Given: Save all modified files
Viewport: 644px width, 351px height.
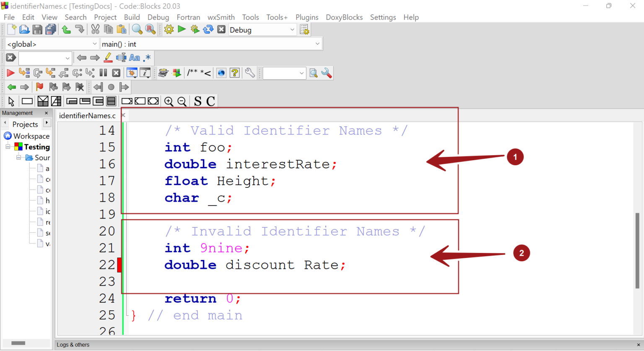Looking at the screenshot, I should tap(50, 29).
